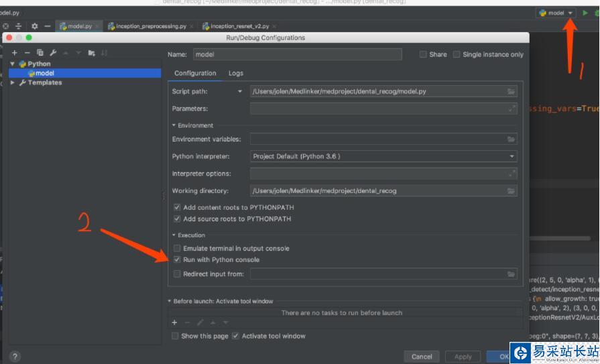Click the Name input field
Image resolution: width=600 pixels, height=364 pixels.
[298, 54]
